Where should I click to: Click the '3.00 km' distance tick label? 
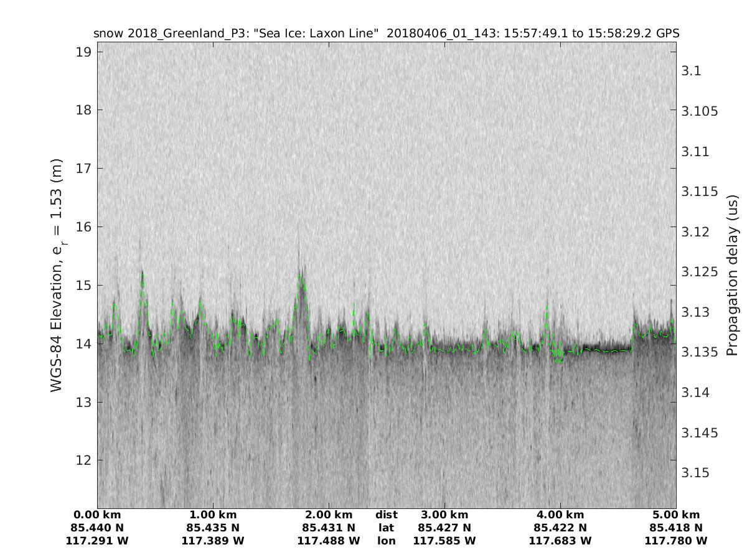444,515
